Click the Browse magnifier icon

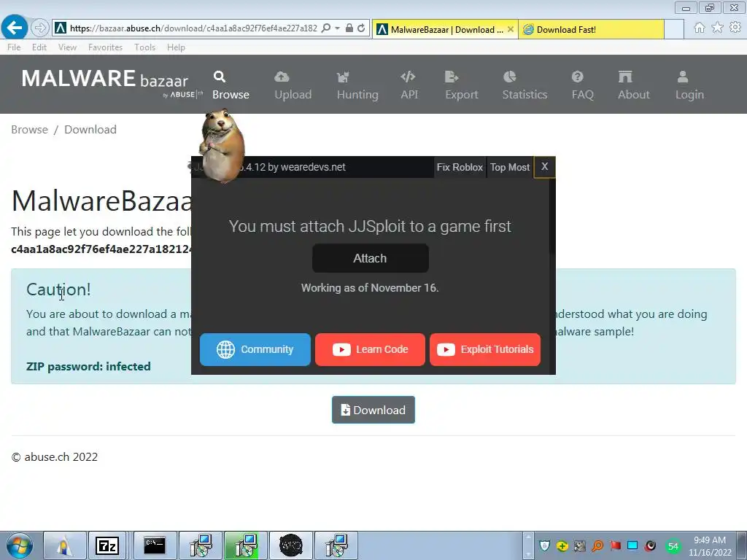(219, 77)
